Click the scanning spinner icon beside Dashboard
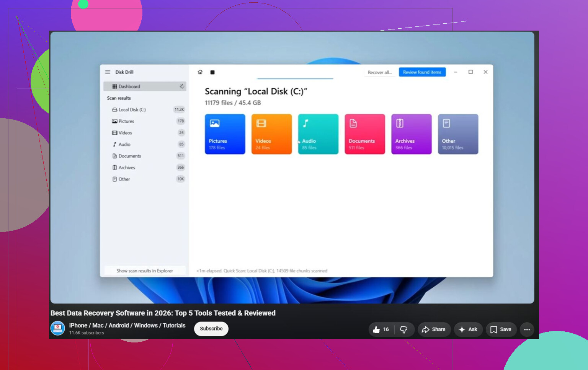This screenshot has height=370, width=588. click(x=182, y=86)
